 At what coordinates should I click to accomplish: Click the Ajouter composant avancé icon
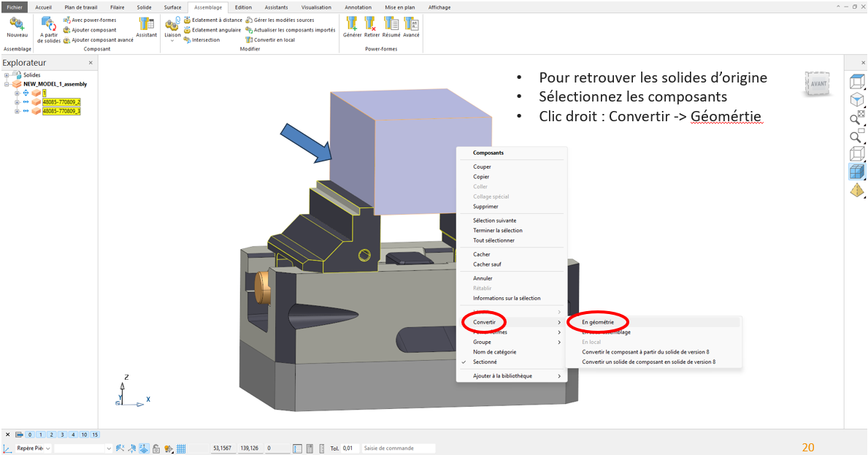[x=66, y=40]
